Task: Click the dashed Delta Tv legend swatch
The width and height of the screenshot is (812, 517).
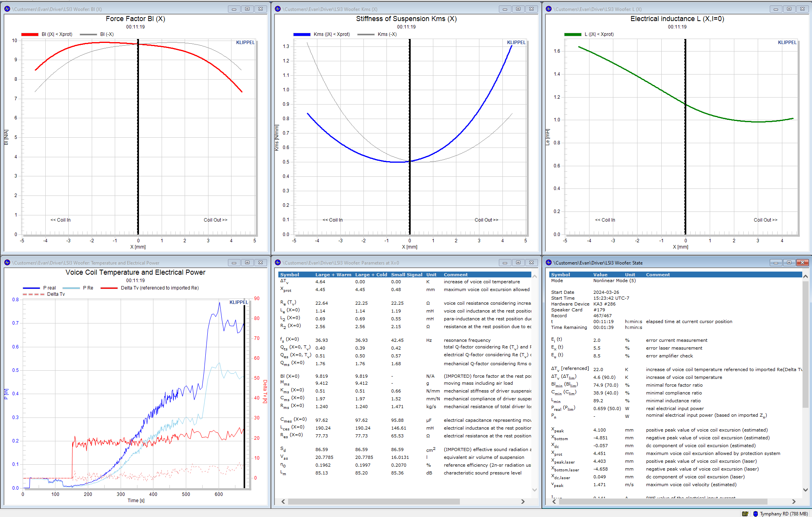Action: pos(33,294)
